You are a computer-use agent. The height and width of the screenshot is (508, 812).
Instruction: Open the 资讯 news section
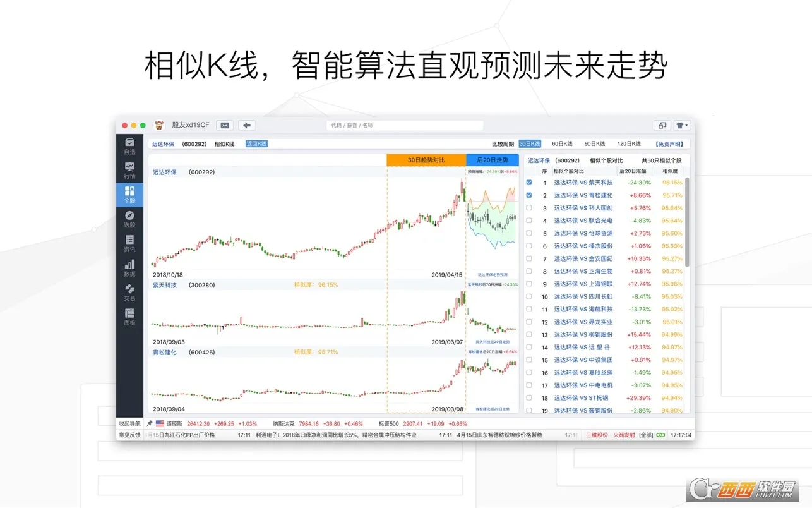[x=129, y=244]
